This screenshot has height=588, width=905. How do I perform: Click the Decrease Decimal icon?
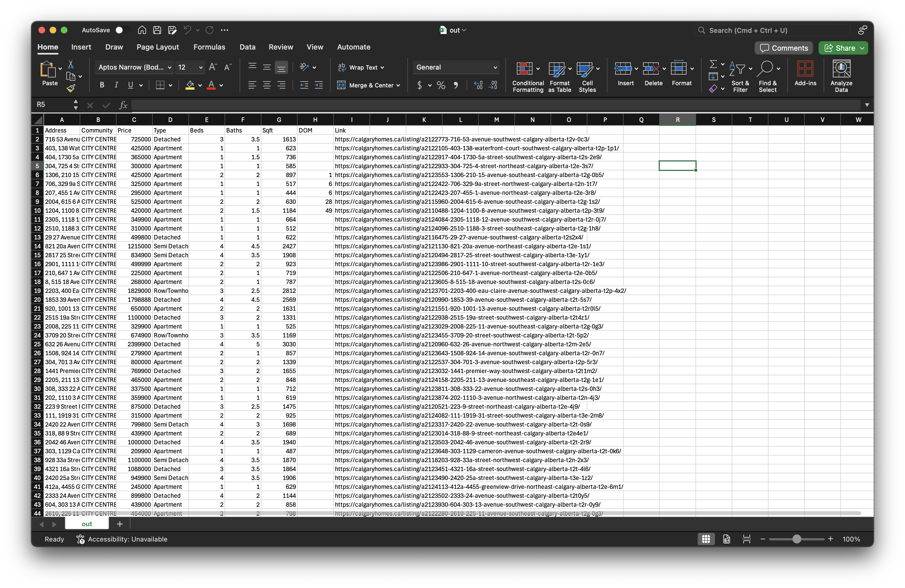coord(493,85)
